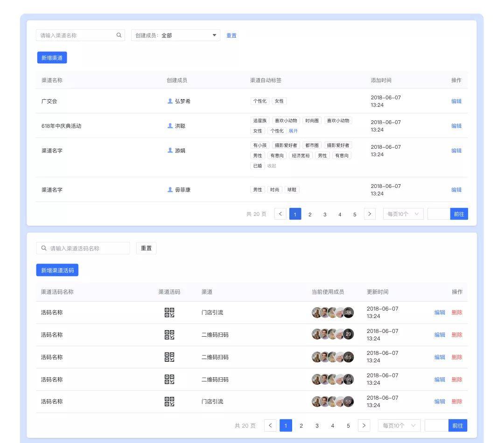Image resolution: width=504 pixels, height=443 pixels.
Task: Click the 请输入渠道活码名称 search field
Action: tap(83, 248)
